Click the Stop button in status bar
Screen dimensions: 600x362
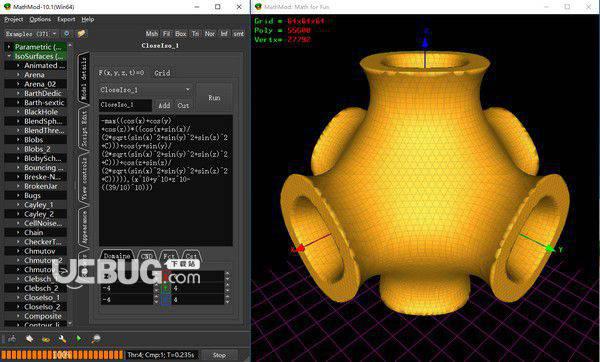click(x=219, y=355)
